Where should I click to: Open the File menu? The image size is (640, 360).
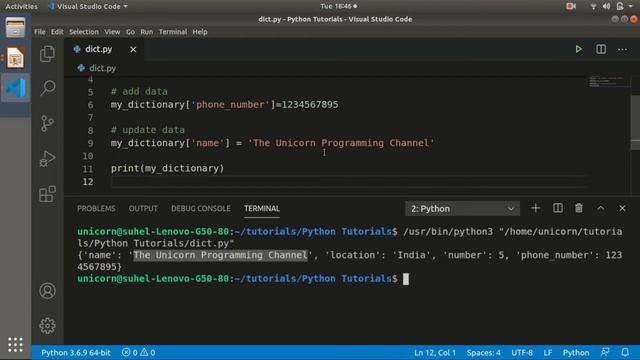click(x=40, y=32)
